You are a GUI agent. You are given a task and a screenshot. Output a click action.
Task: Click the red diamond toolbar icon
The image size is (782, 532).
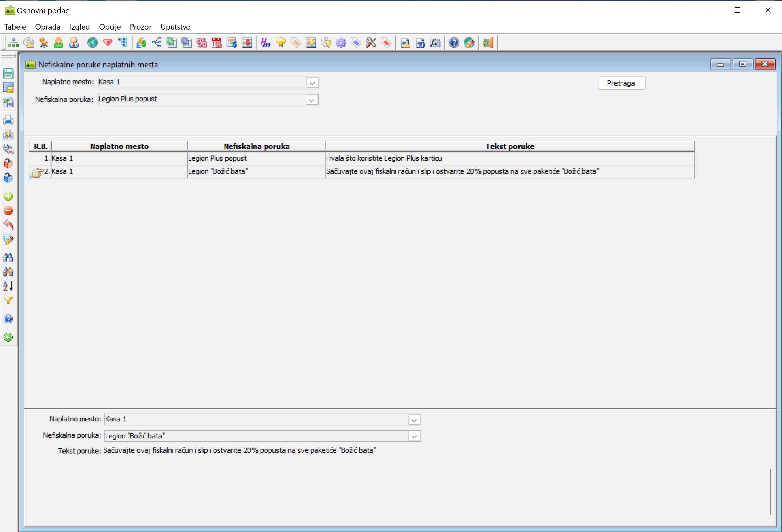[x=108, y=43]
